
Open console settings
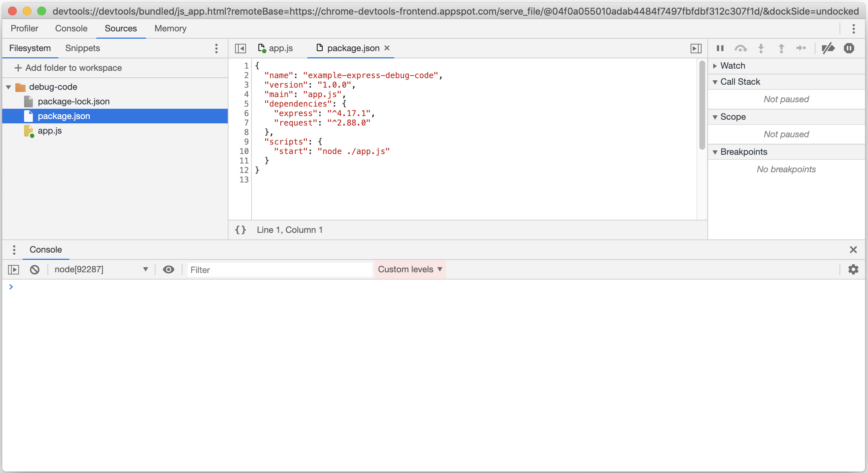[x=853, y=269]
